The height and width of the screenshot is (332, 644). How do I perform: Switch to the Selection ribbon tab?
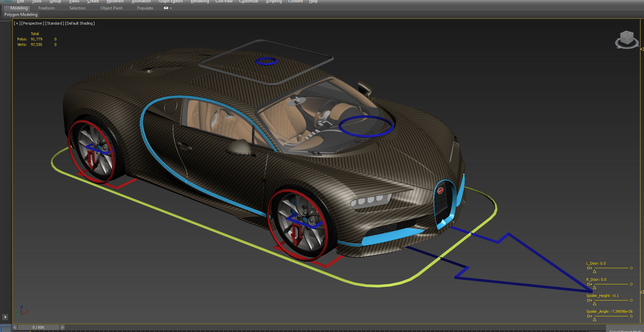tap(78, 8)
